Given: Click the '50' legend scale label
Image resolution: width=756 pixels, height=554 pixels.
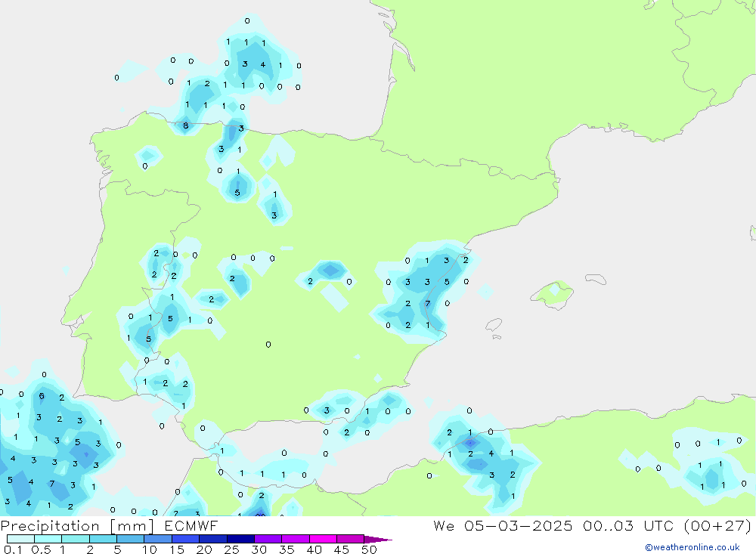Looking at the screenshot, I should (370, 549).
